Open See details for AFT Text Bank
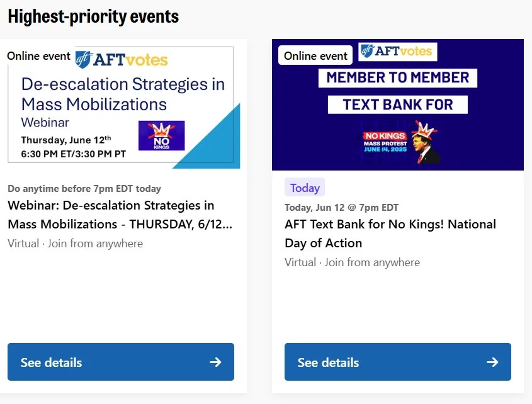This screenshot has width=532, height=404. coord(398,362)
